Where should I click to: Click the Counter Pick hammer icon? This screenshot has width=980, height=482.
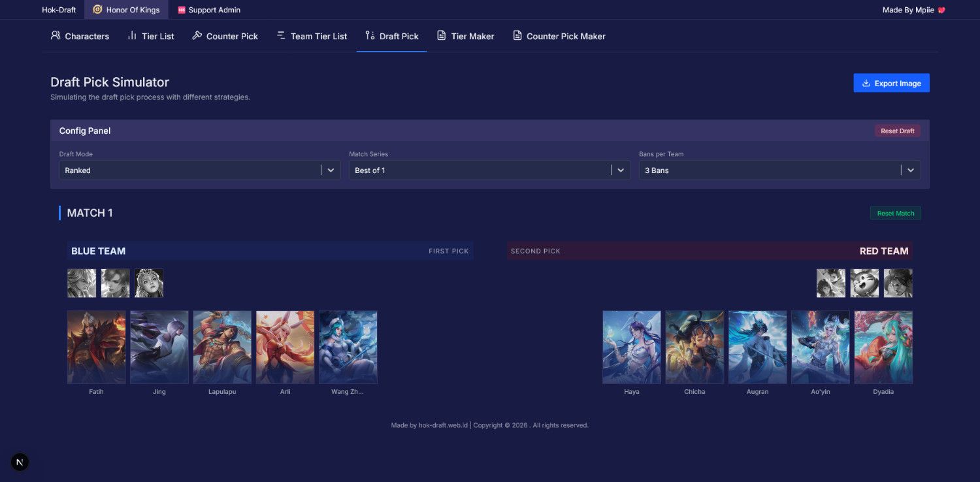[197, 35]
